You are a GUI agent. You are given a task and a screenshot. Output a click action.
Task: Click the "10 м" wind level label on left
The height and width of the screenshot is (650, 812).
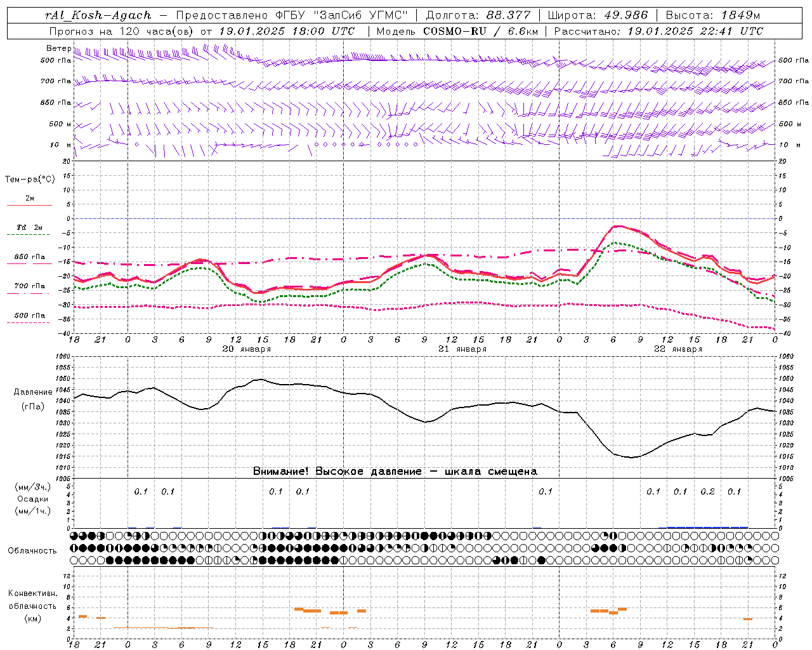point(60,145)
